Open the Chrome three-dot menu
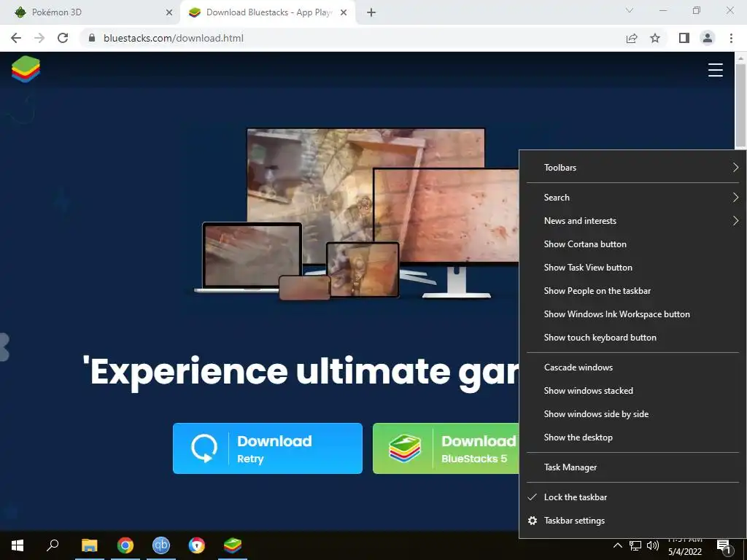 731,38
